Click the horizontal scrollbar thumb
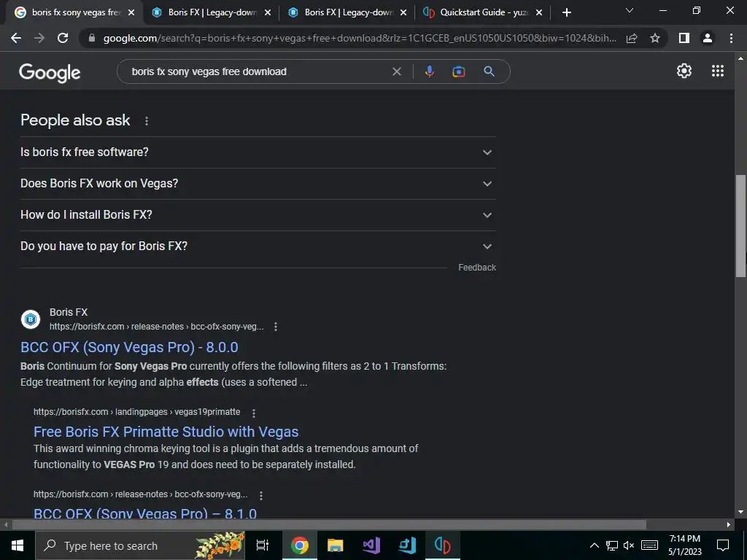This screenshot has height=560, width=747. (329, 525)
